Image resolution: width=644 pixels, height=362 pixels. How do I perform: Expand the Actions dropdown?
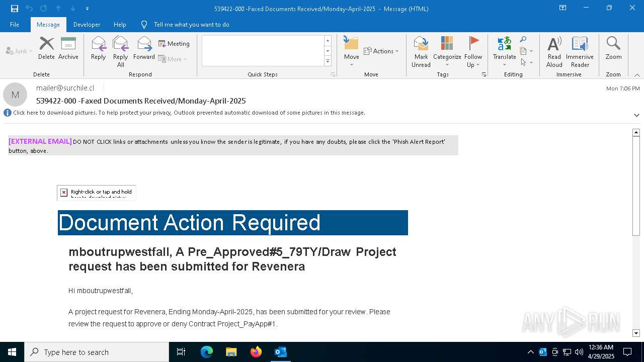[381, 51]
